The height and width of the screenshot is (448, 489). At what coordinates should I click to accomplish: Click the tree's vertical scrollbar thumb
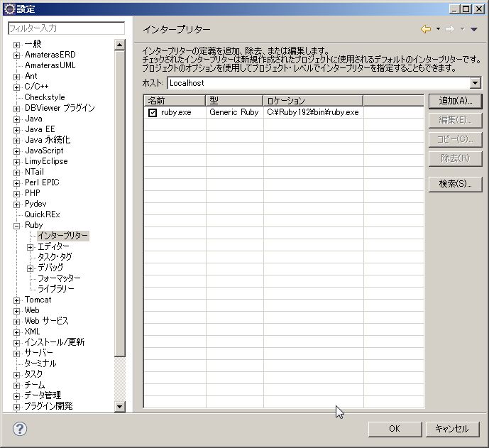pos(120,203)
